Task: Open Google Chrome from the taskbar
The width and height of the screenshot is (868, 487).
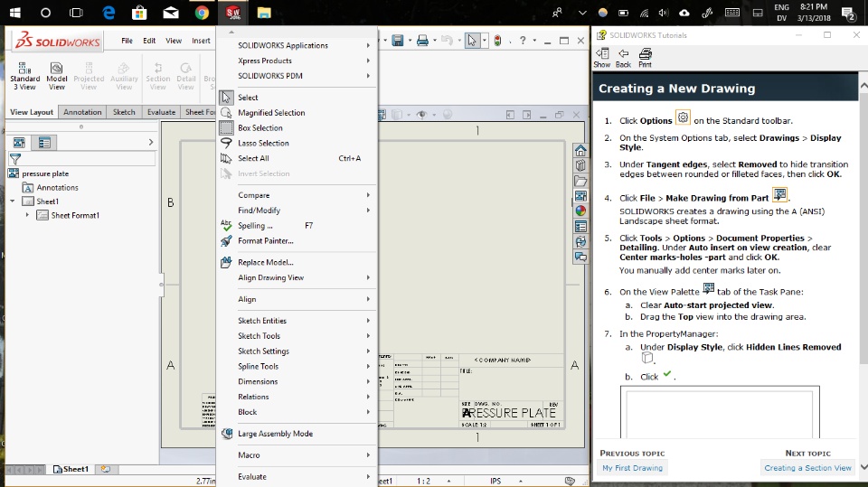Action: pyautogui.click(x=202, y=13)
